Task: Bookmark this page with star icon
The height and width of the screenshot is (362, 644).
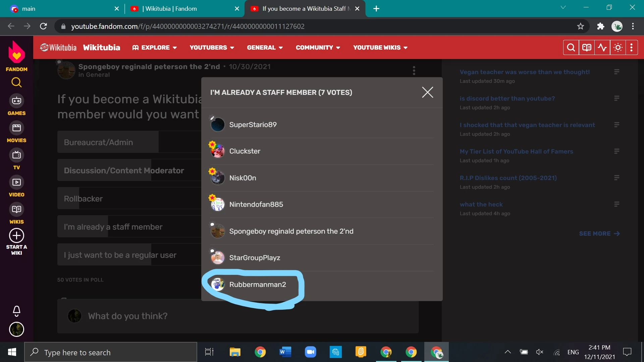Action: (x=581, y=26)
